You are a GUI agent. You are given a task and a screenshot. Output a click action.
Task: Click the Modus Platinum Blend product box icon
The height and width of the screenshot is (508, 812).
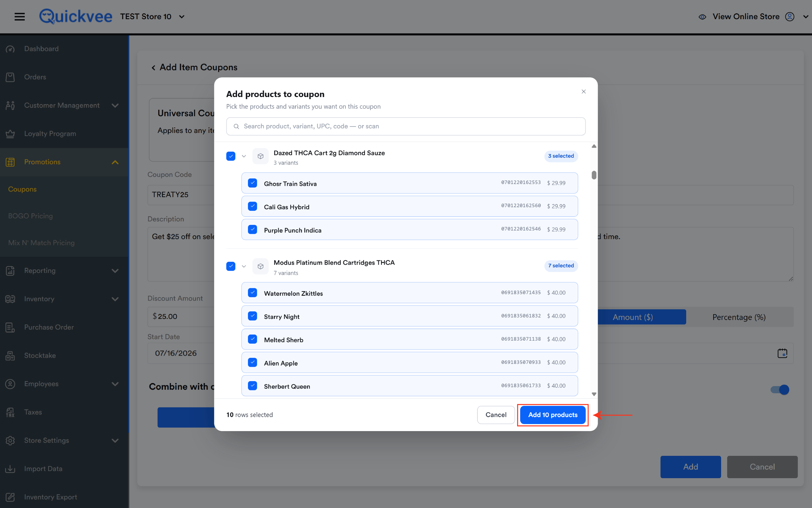(261, 266)
